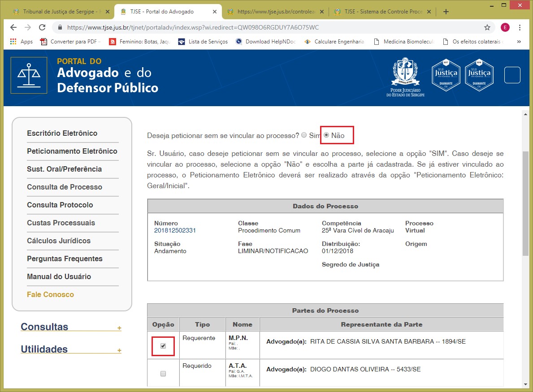Open a new browser tab

tap(446, 12)
